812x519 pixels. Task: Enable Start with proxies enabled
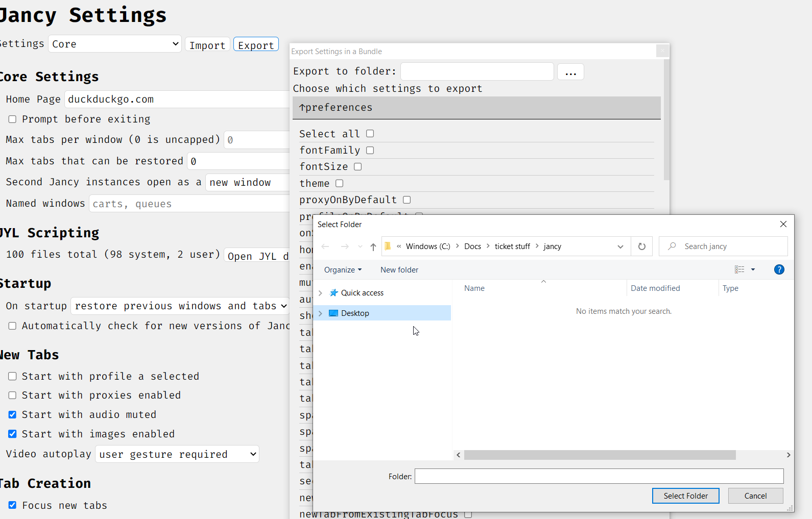(12, 396)
